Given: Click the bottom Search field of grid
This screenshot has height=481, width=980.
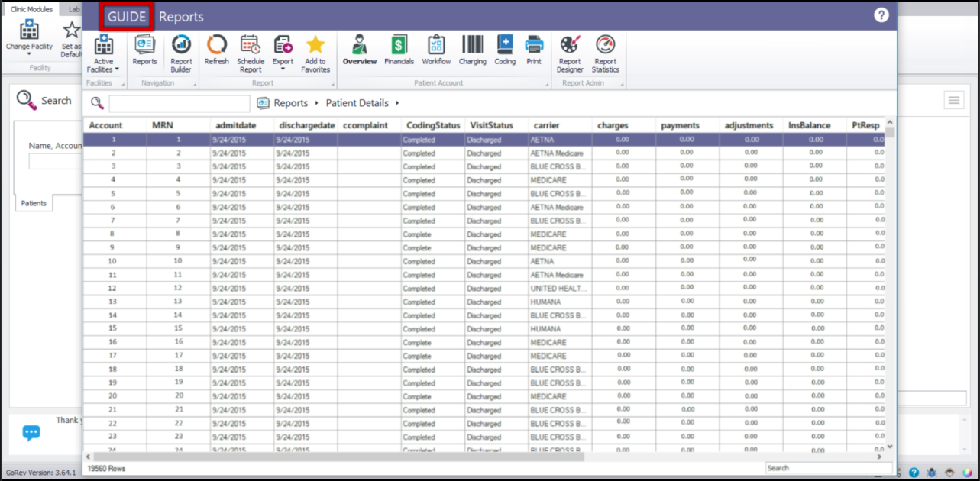Looking at the screenshot, I should [829, 468].
